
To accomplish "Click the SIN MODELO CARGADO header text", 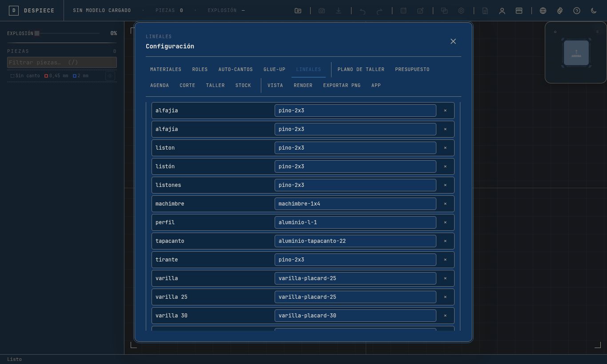I will [x=102, y=10].
